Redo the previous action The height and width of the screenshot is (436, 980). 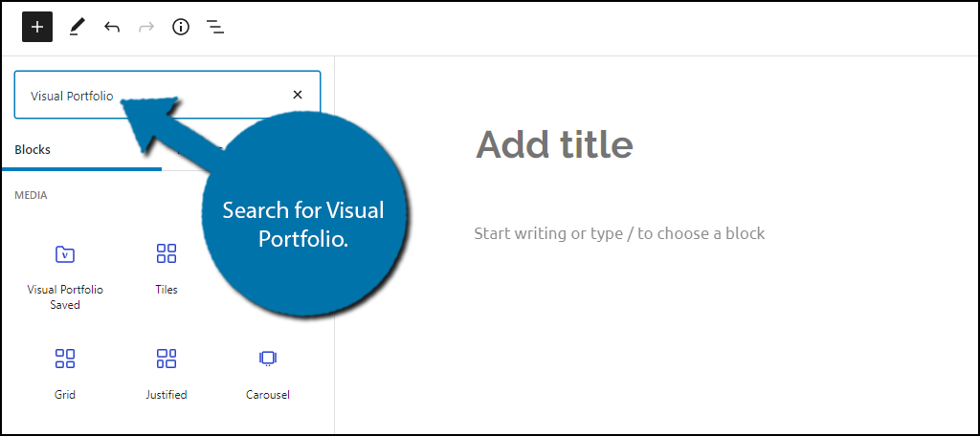click(146, 27)
